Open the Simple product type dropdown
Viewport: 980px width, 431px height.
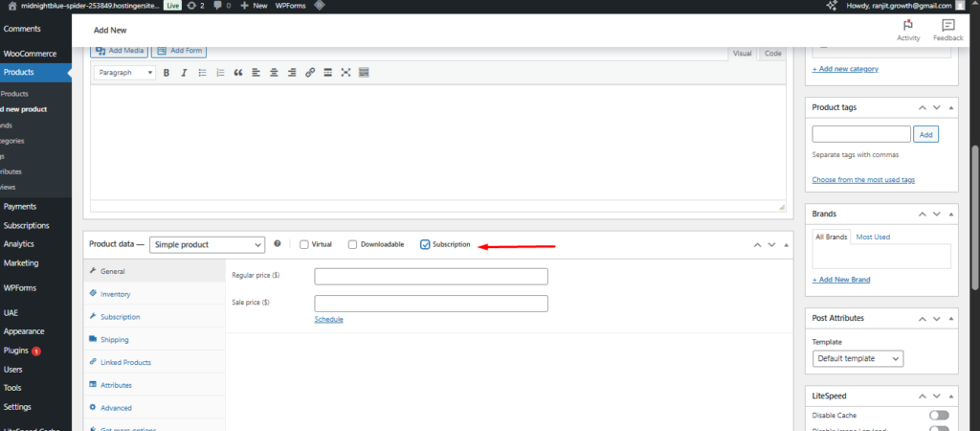(x=207, y=244)
